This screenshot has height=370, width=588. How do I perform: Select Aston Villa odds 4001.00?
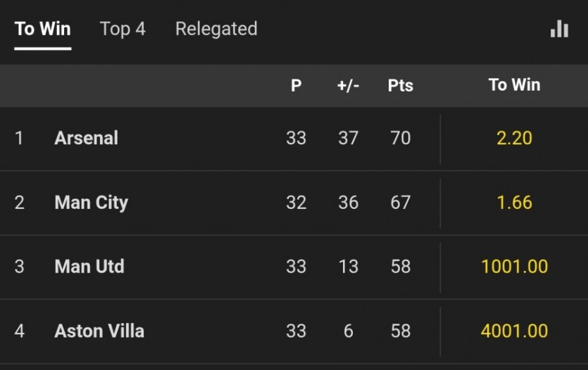coord(514,331)
